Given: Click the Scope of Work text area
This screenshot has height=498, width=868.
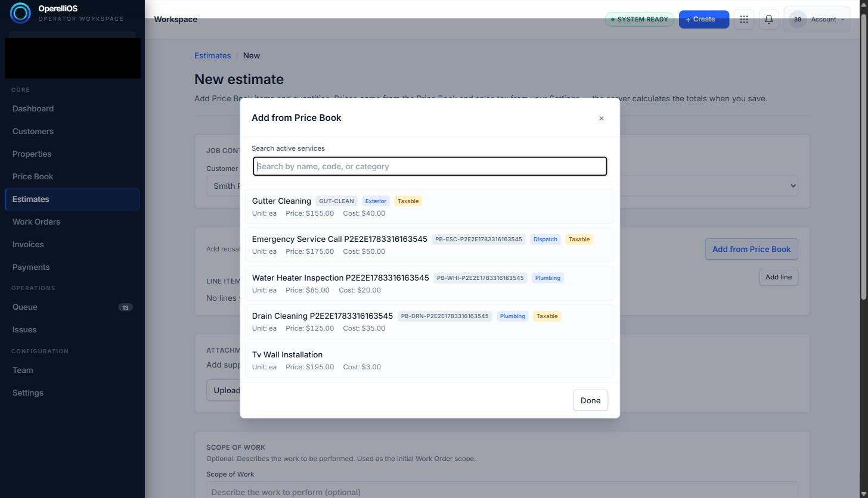Looking at the screenshot, I should pos(502,490).
